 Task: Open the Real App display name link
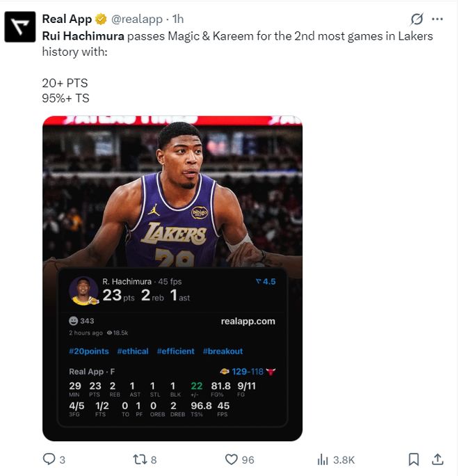tap(67, 19)
